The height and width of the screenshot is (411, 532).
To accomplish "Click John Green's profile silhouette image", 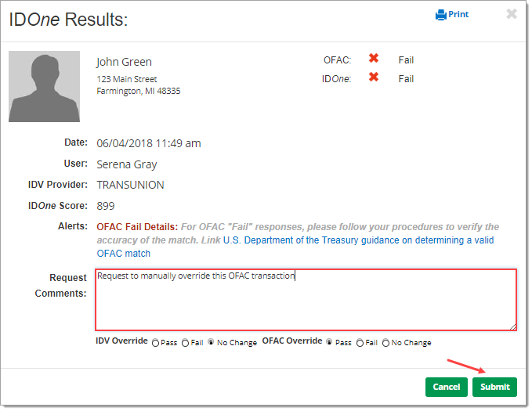I will [44, 86].
